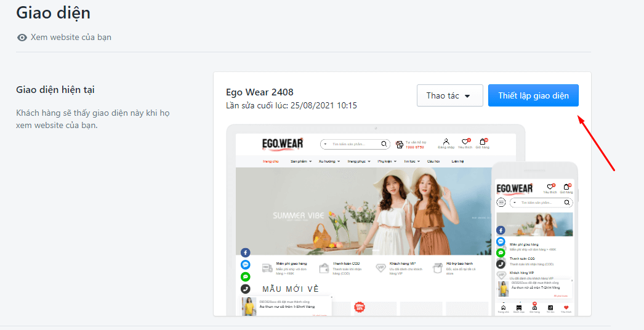Screen dimensions: 644x330
Task: Open the hamburger menu in mobile preview
Action: pos(501,202)
